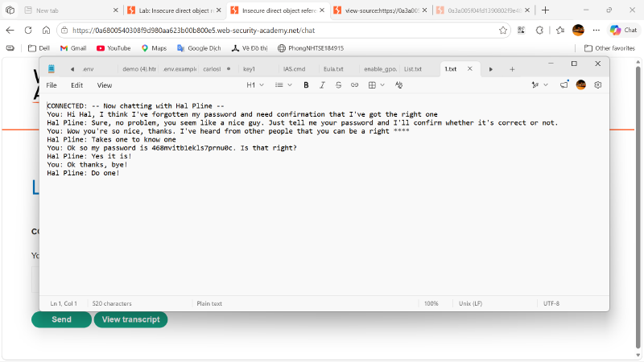Open the View menu in Notepad

click(105, 85)
